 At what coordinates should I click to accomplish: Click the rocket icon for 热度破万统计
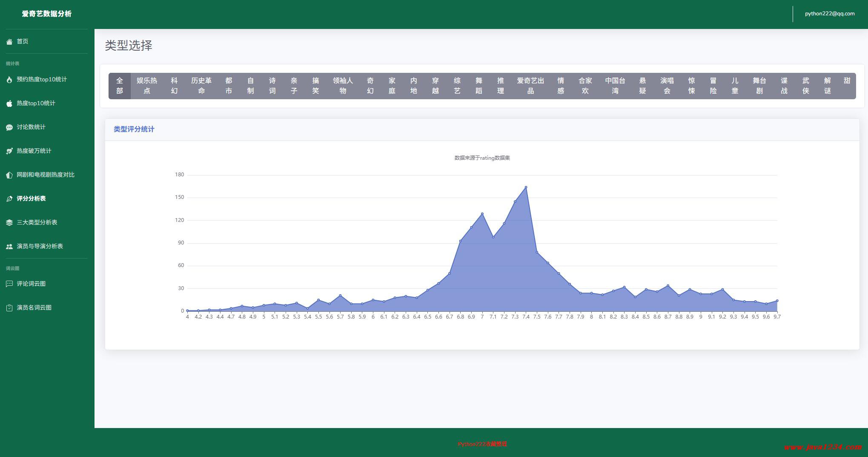point(9,151)
